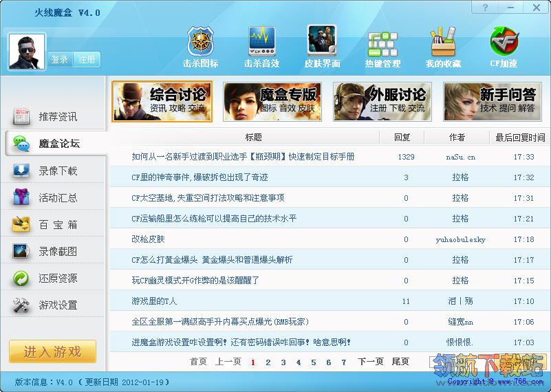Click the 登录 login button
551x392 pixels.
[x=60, y=59]
